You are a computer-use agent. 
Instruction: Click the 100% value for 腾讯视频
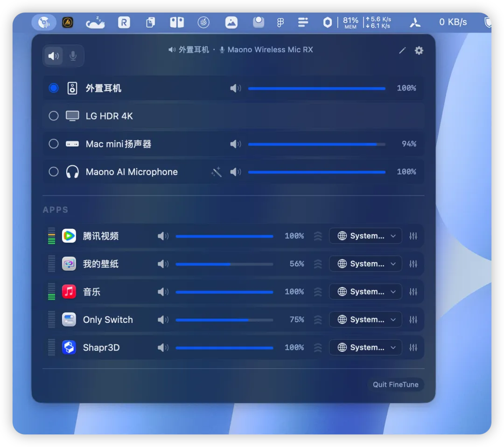(x=294, y=236)
